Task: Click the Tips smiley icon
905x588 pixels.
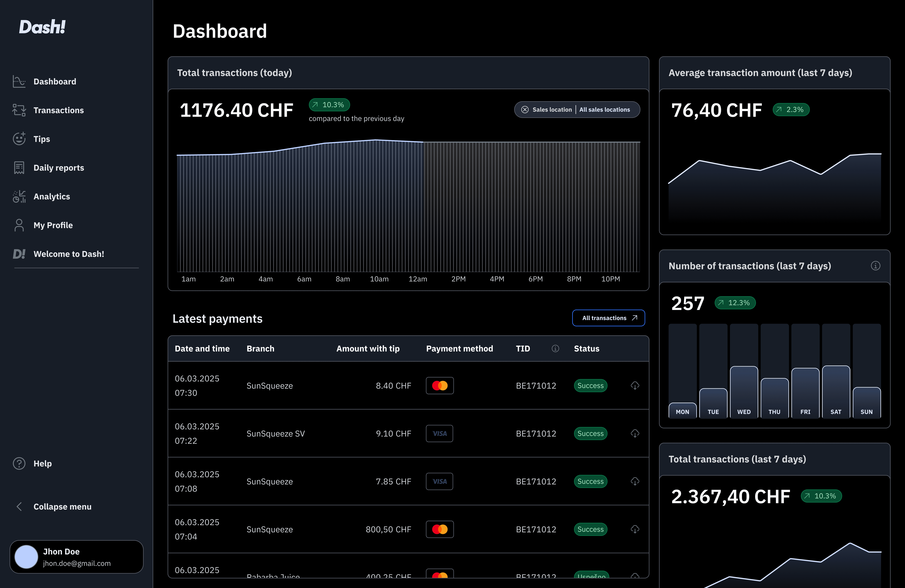Action: pos(19,139)
